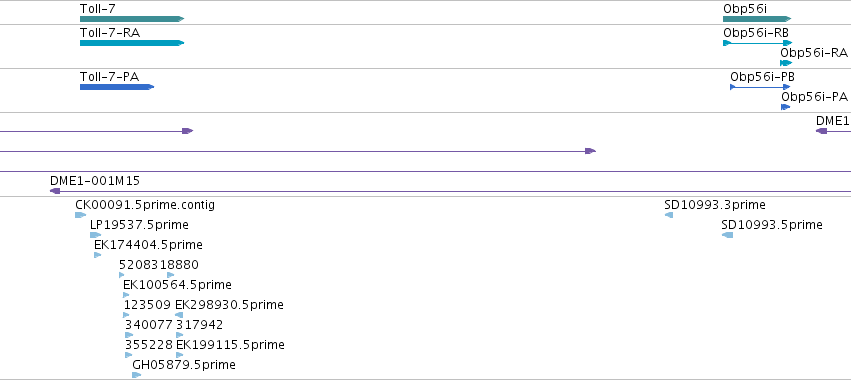Select the GH05879.5prime EST marker
The image size is (851, 380).
[137, 375]
